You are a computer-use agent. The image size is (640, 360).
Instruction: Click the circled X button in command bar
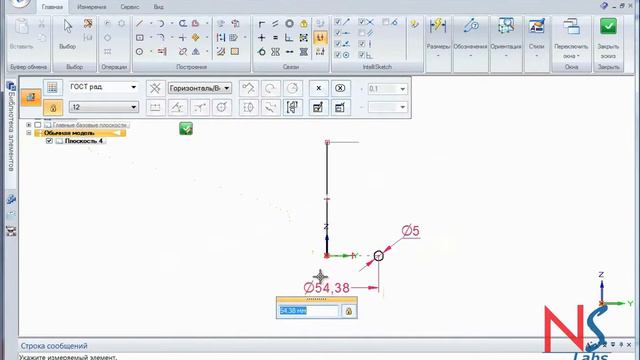click(x=340, y=88)
